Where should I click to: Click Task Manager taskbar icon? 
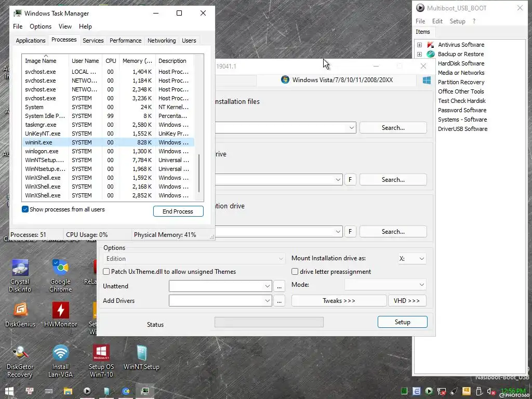pos(145,391)
